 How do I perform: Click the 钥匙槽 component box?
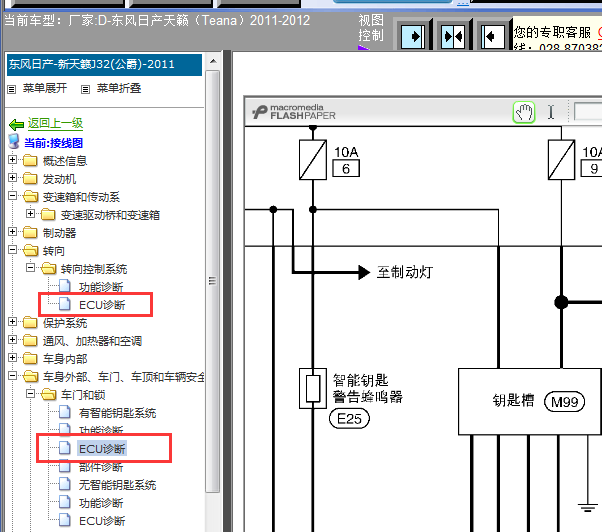click(x=530, y=402)
